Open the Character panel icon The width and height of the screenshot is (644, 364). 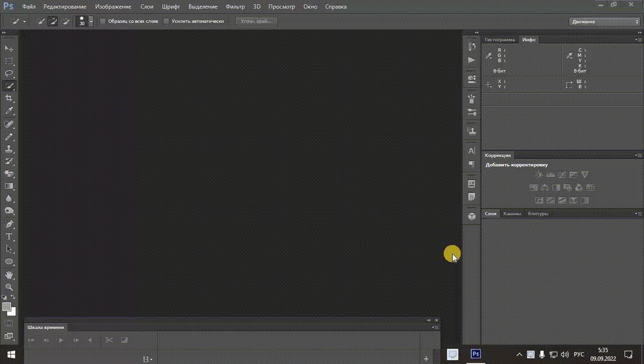click(472, 151)
